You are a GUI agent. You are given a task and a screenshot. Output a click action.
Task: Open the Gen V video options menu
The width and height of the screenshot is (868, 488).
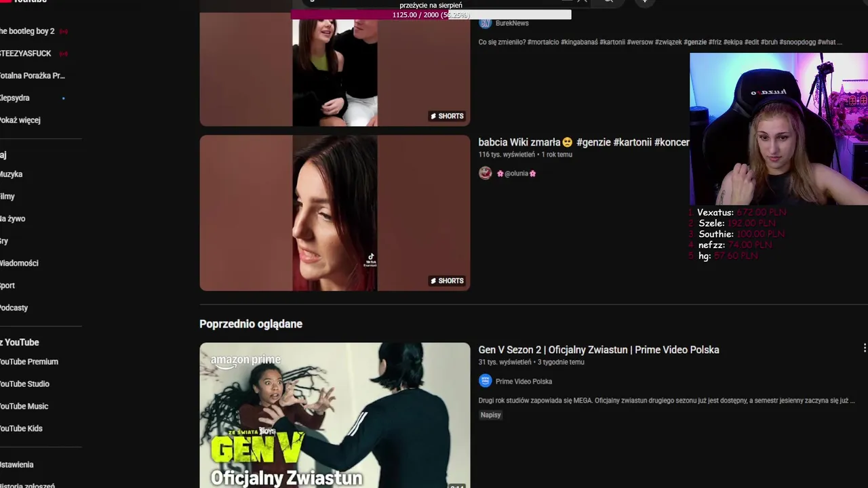[x=864, y=348]
